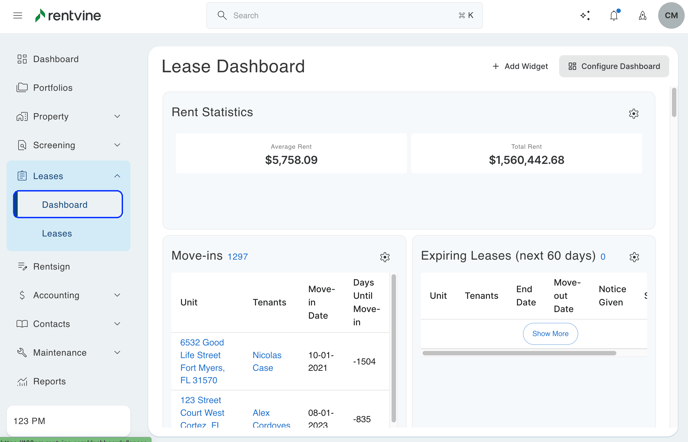Click the CM user avatar
The width and height of the screenshot is (688, 442).
[671, 16]
